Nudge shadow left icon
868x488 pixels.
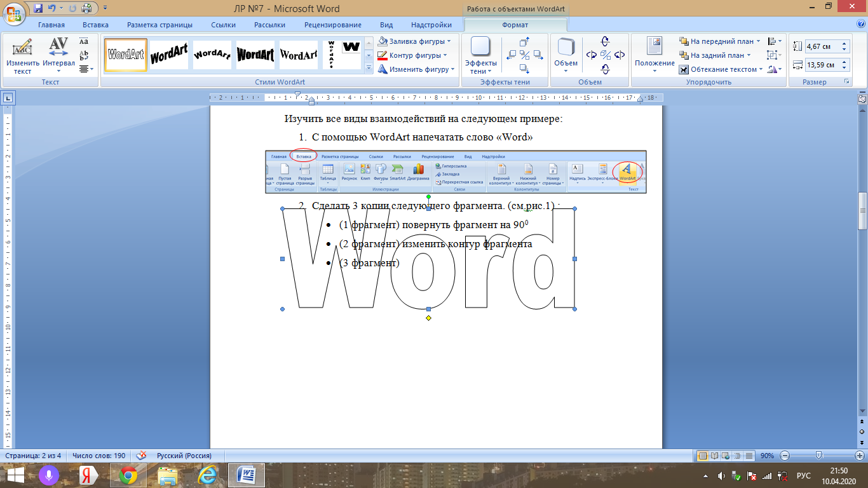pos(511,55)
